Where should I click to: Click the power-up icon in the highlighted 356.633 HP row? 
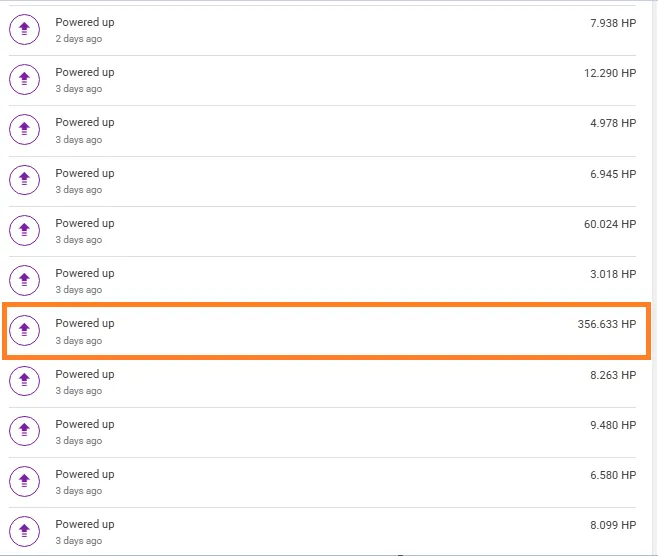click(24, 331)
